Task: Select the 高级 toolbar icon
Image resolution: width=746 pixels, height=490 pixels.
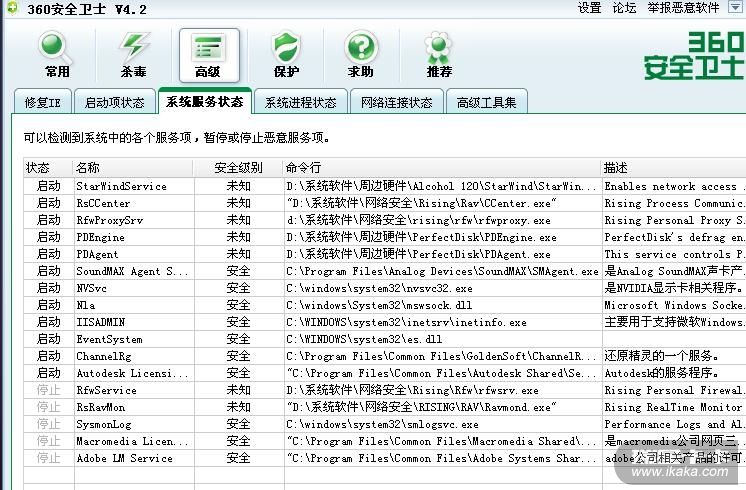Action: click(209, 55)
